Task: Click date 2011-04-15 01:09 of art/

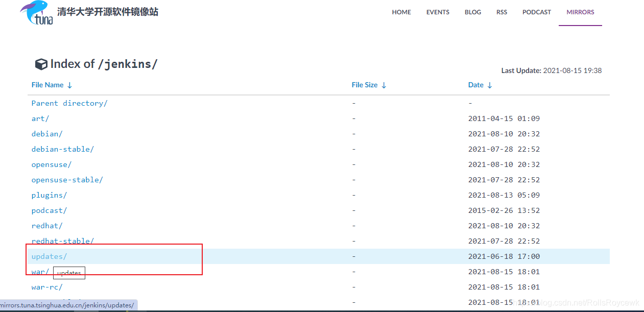Action: pos(504,118)
